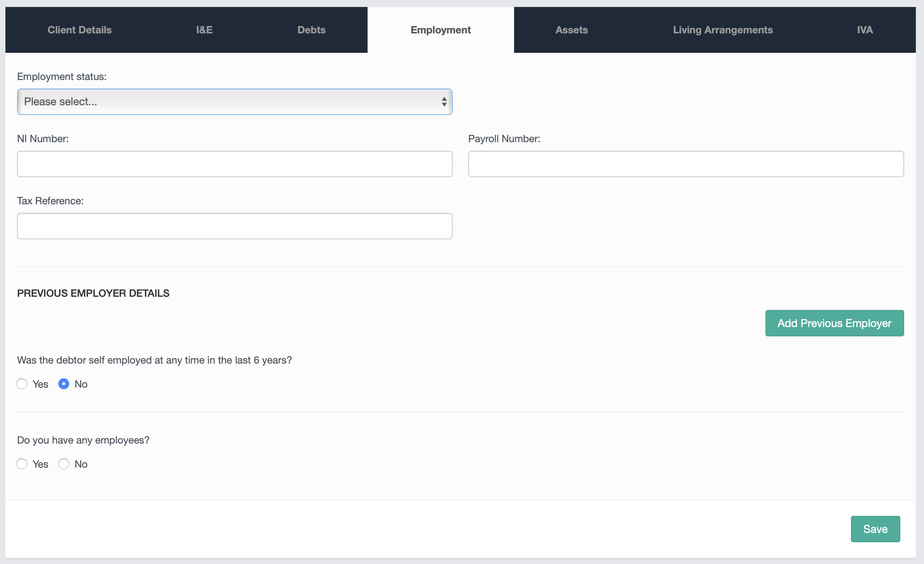Select Yes for self employed question

click(22, 384)
